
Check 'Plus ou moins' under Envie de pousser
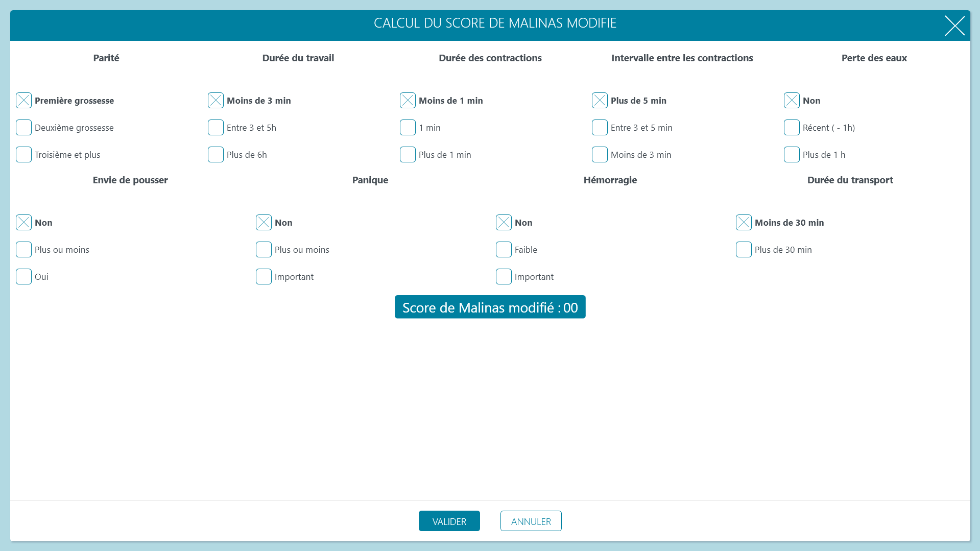coord(23,250)
